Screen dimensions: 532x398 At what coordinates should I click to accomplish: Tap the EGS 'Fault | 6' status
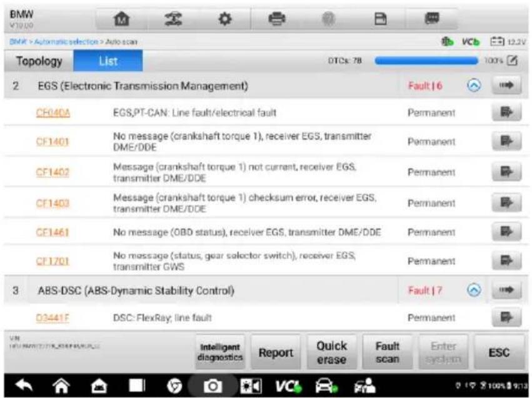point(425,86)
